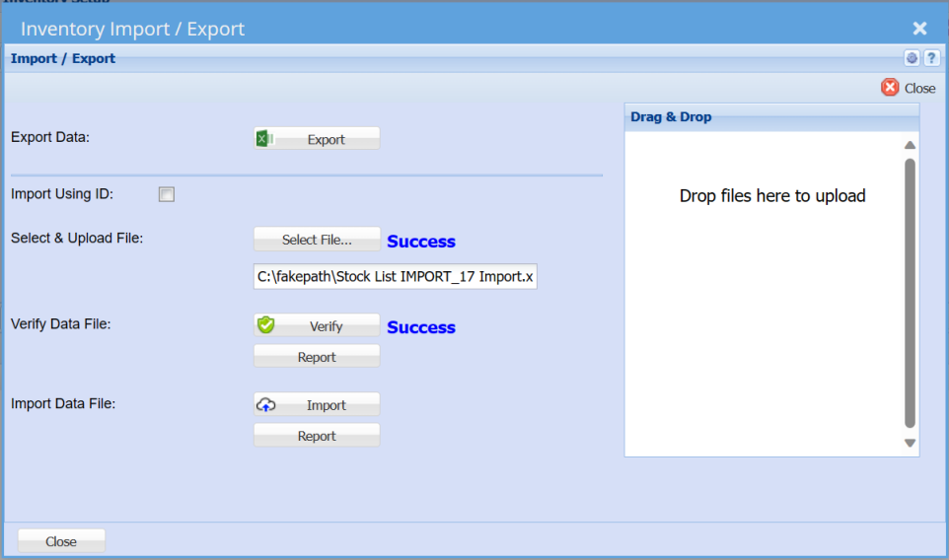Close the dialog with title bar X
The image size is (949, 560).
(920, 29)
